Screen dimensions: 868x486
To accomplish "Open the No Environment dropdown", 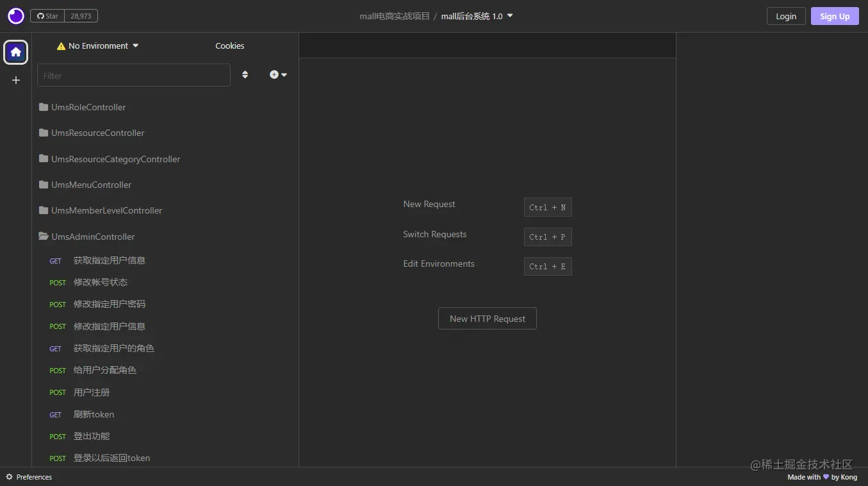I will point(98,46).
